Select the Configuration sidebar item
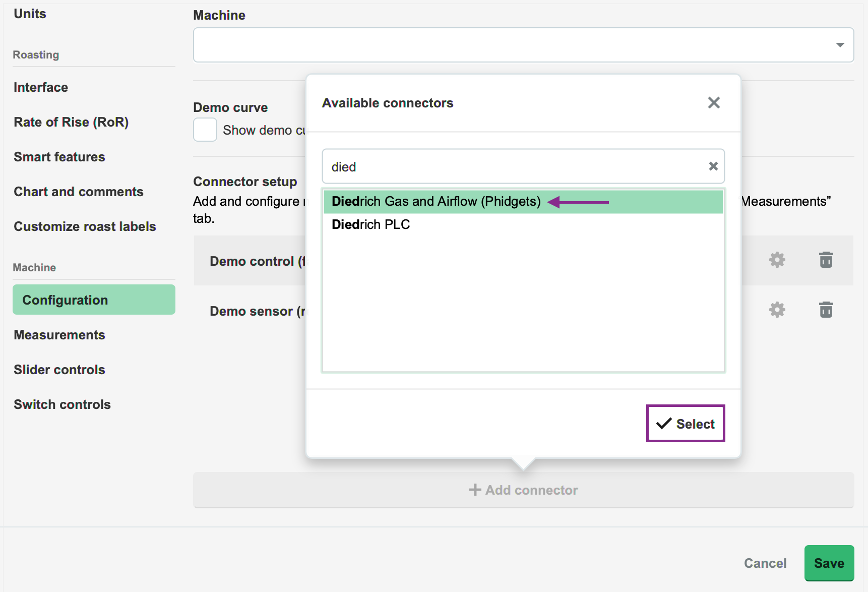 point(94,300)
